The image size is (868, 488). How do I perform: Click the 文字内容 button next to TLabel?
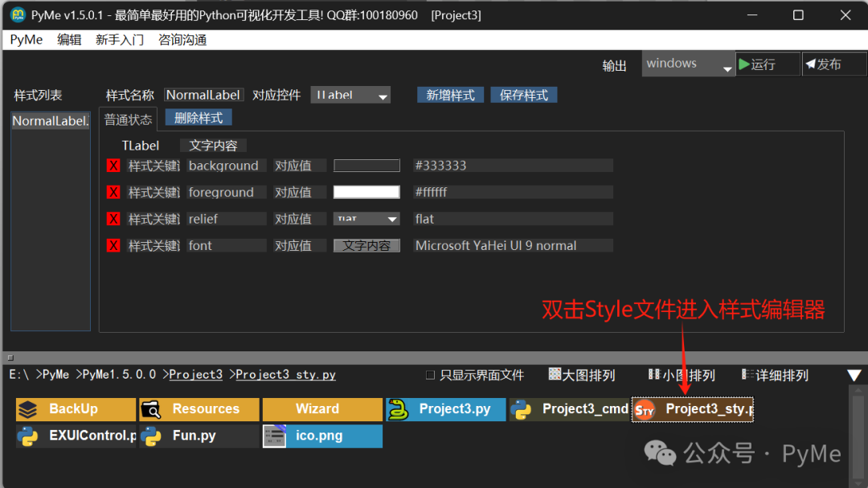click(213, 146)
